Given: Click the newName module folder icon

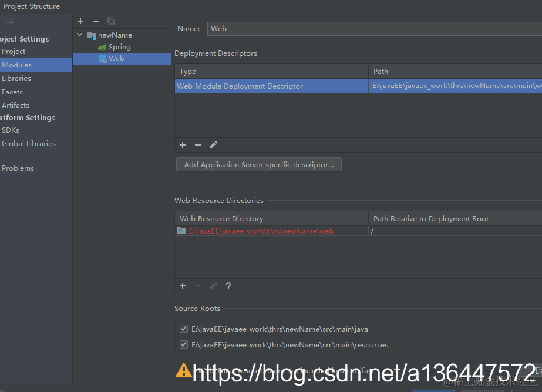Looking at the screenshot, I should (x=92, y=35).
